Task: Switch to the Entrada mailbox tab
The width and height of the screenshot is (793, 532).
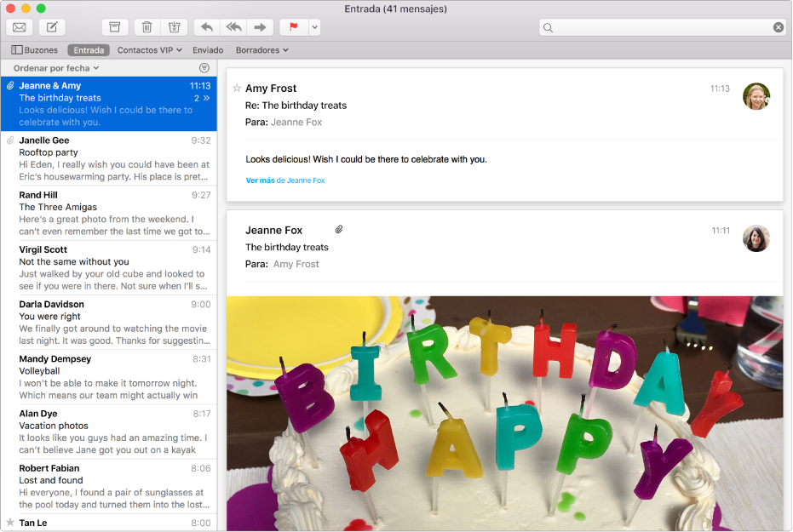Action: click(x=88, y=49)
